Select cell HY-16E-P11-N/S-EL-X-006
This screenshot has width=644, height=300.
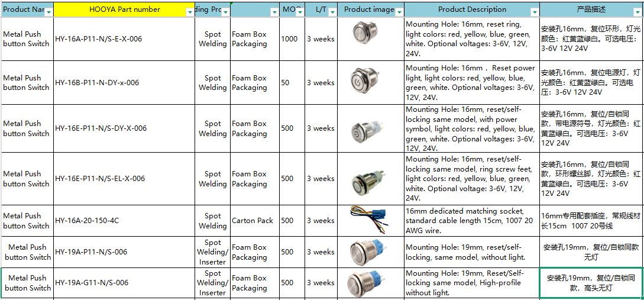point(124,178)
